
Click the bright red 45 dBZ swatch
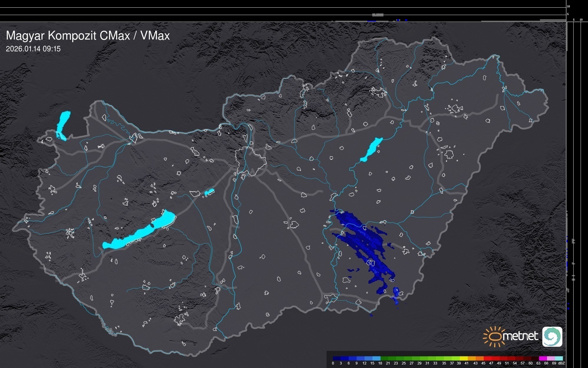487,358
